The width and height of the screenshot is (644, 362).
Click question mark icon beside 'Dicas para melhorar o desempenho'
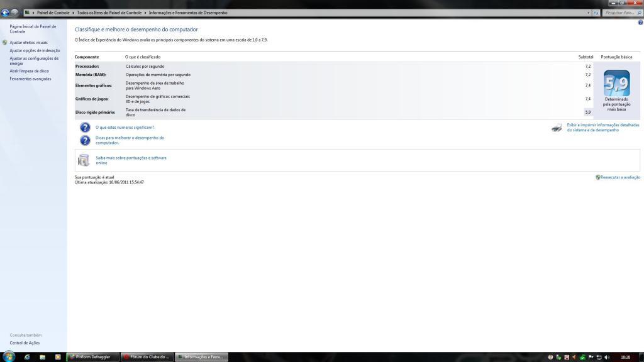(x=85, y=140)
